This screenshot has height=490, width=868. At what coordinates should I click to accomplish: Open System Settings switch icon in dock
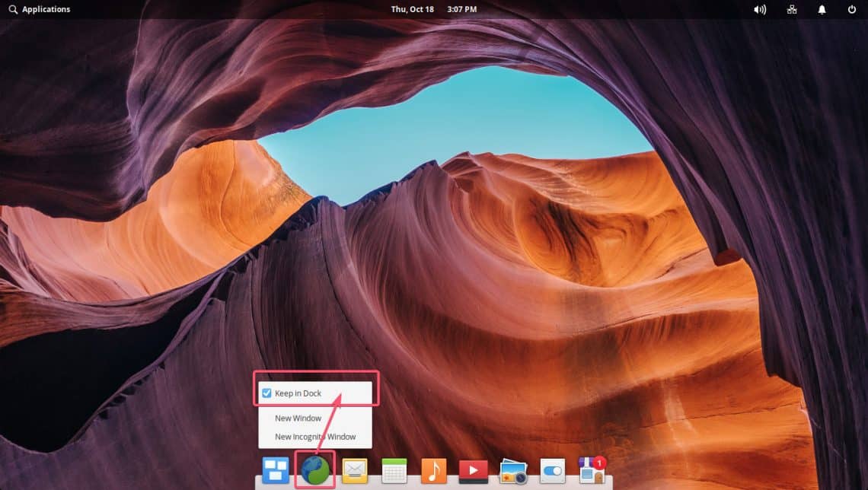[x=553, y=471]
